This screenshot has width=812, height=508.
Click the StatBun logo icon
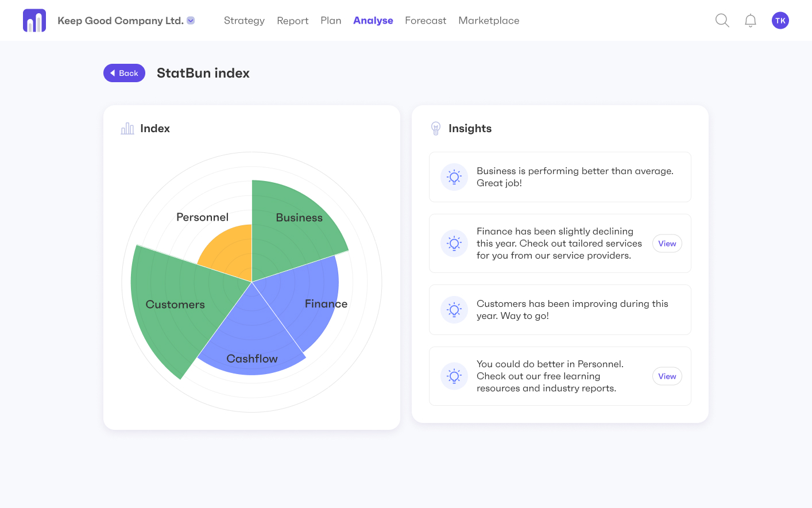34,21
